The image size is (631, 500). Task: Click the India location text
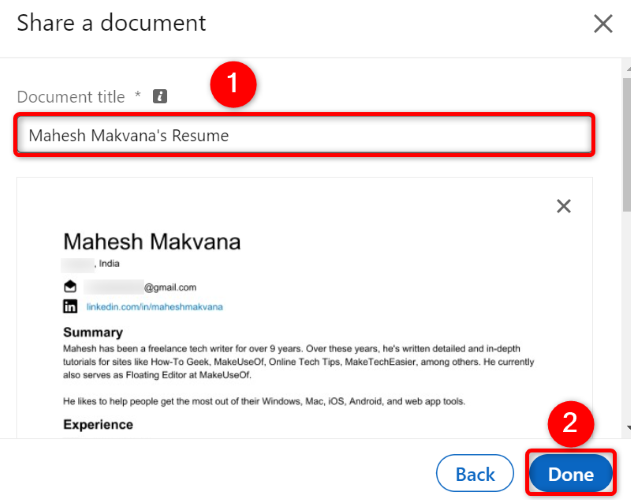[109, 264]
